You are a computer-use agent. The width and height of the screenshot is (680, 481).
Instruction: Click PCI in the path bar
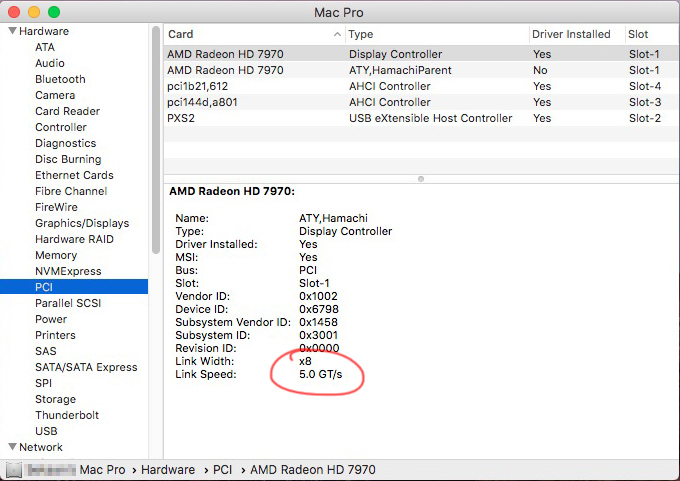click(222, 470)
